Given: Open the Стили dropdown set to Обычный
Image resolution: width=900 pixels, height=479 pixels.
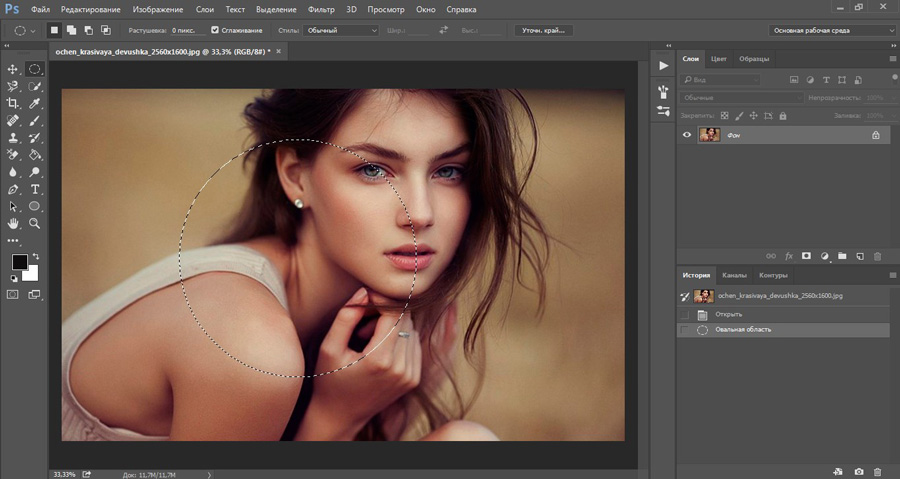Looking at the screenshot, I should [x=340, y=30].
